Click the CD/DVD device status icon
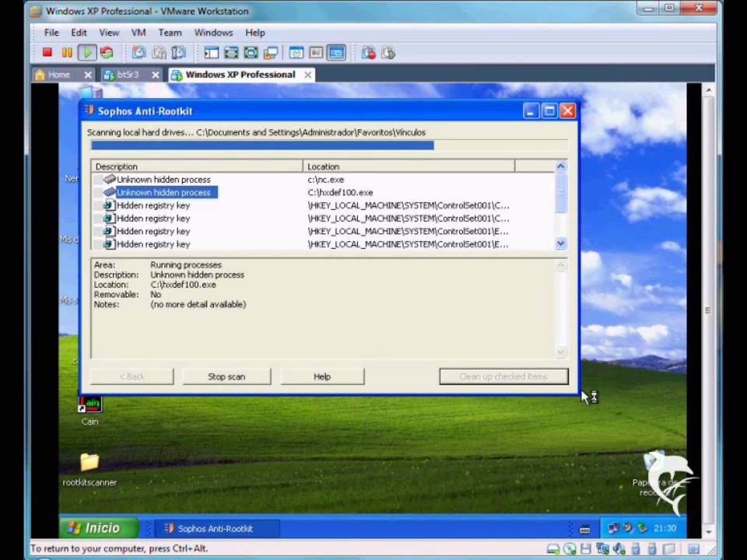Image resolution: width=747 pixels, height=560 pixels. [570, 549]
